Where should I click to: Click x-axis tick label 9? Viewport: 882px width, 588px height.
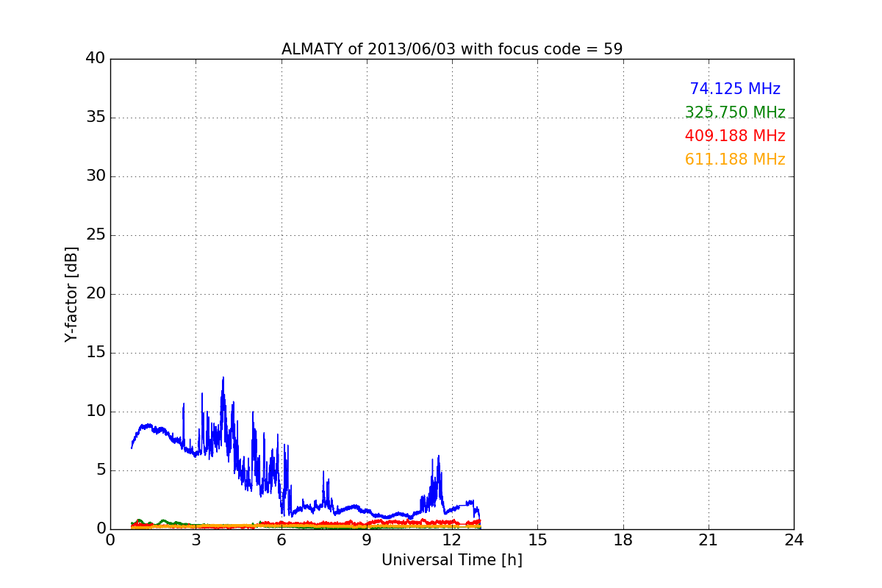[x=367, y=540]
